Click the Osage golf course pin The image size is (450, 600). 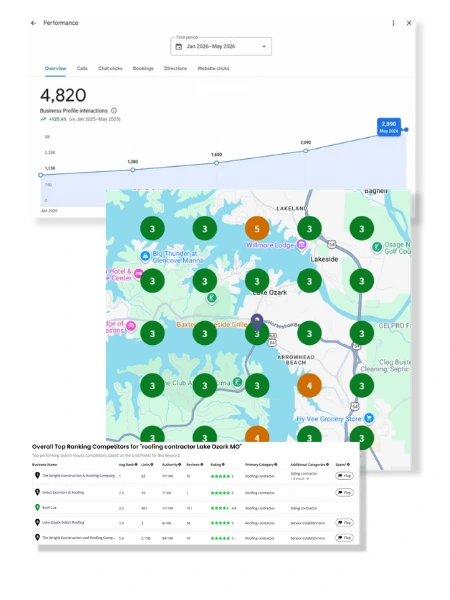point(377,247)
